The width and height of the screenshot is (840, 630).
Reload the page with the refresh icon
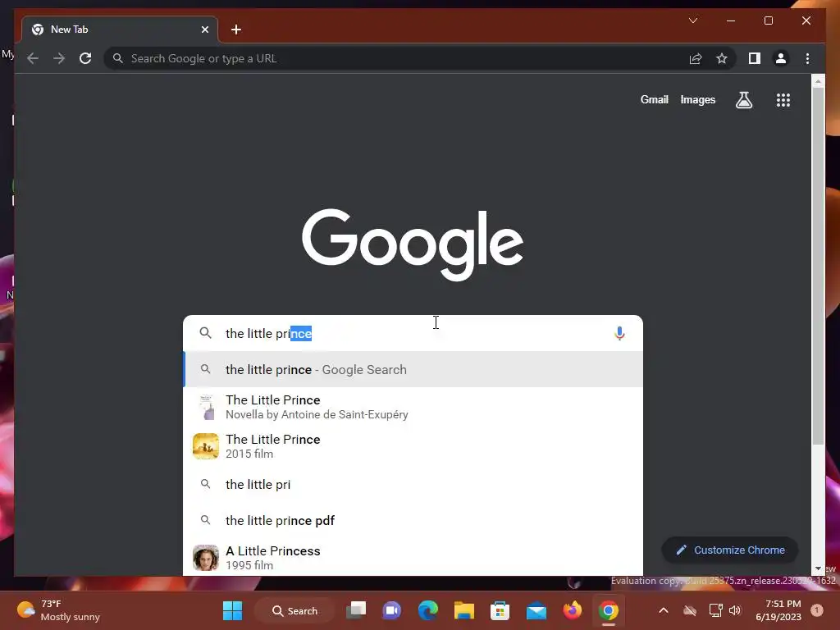click(85, 58)
